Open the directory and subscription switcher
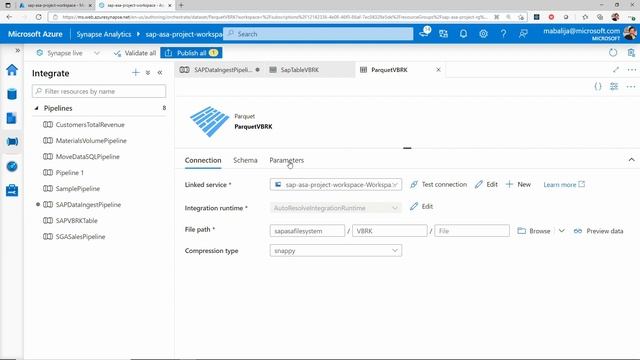 click(443, 34)
